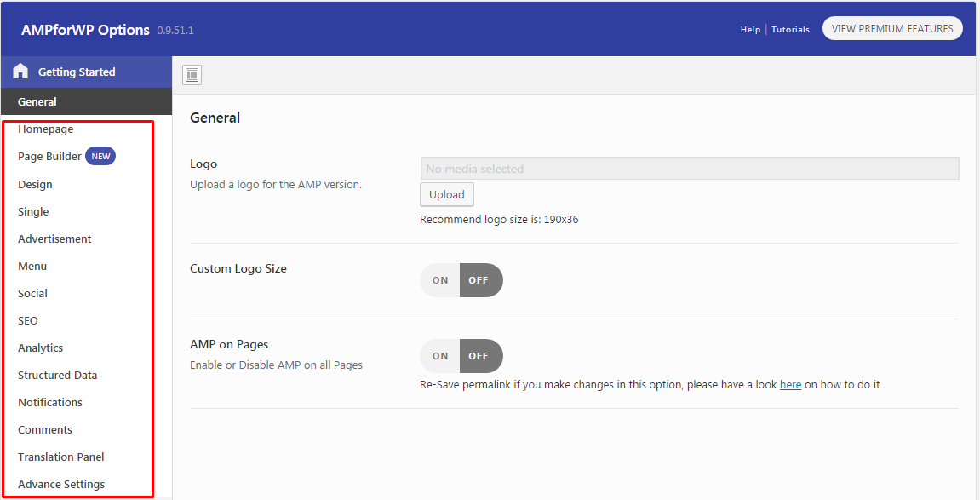Image resolution: width=980 pixels, height=500 pixels.
Task: Click the expand-all sections icon
Action: click(192, 75)
